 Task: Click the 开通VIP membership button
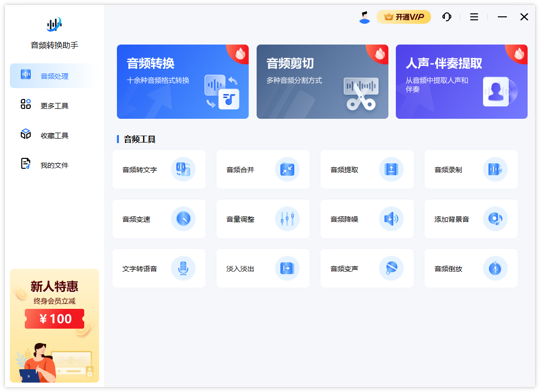click(404, 16)
